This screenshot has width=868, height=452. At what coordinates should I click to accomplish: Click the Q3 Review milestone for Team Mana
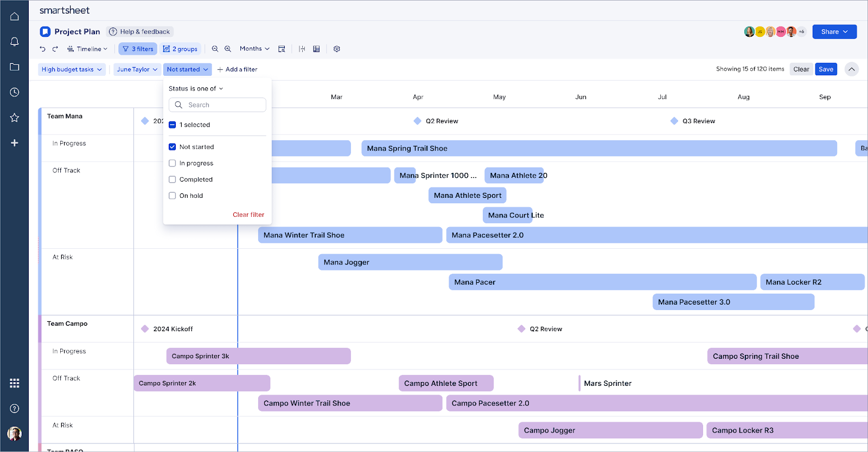[674, 121]
